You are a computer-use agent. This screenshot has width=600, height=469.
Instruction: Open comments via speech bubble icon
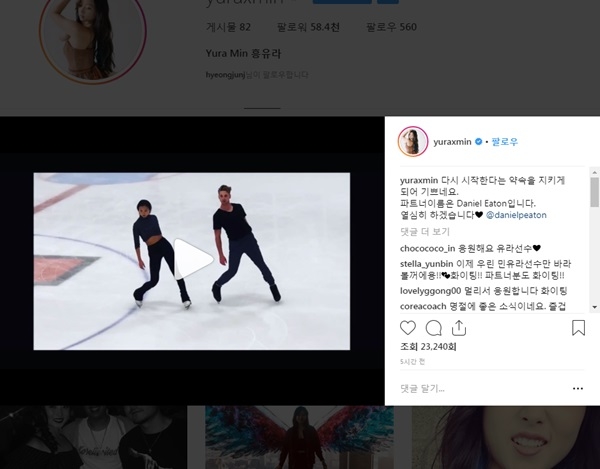tap(433, 328)
